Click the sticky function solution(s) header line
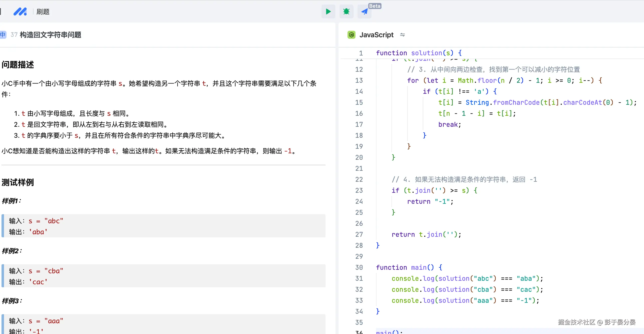644x334 pixels. (418, 53)
